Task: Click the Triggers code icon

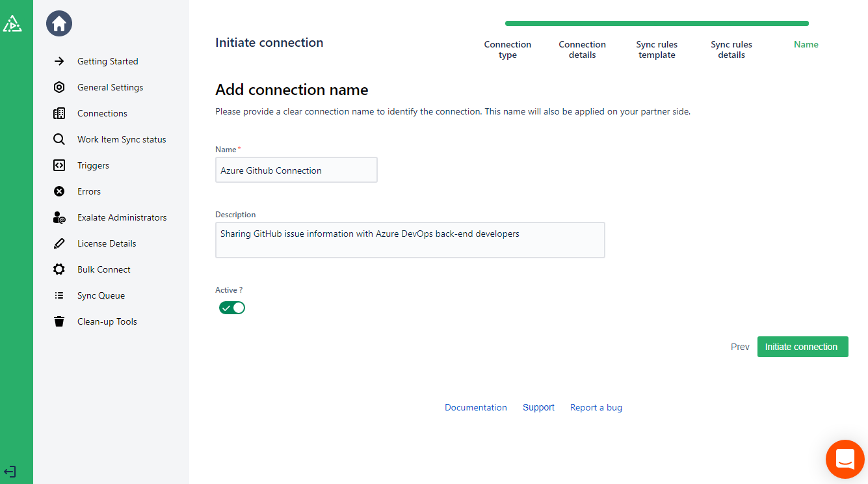Action: pyautogui.click(x=59, y=165)
